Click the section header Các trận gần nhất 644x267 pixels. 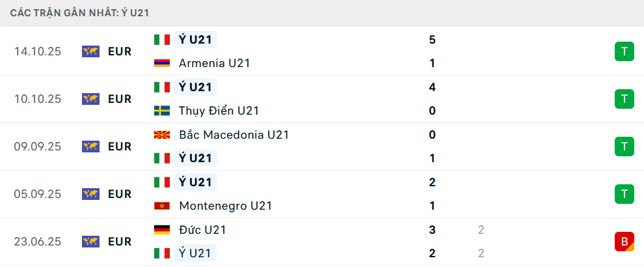pos(83,13)
